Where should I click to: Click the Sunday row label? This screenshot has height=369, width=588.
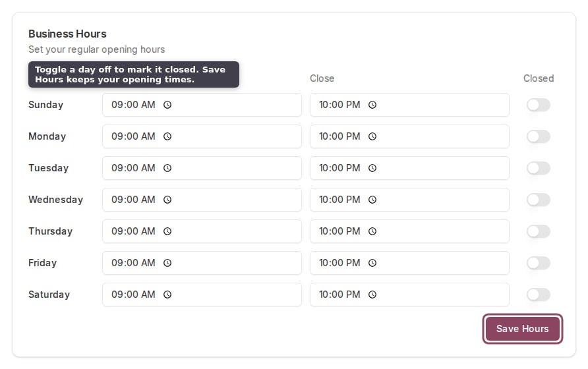point(45,105)
